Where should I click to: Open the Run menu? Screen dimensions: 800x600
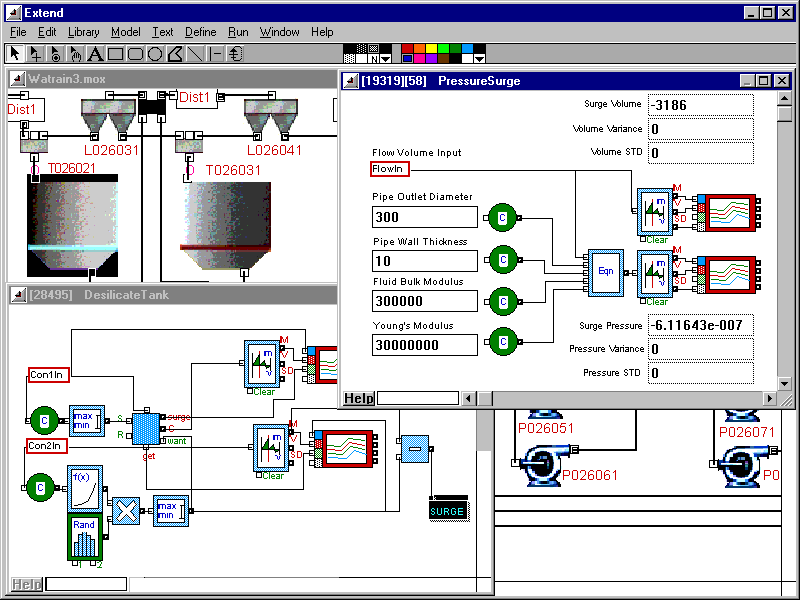[238, 32]
